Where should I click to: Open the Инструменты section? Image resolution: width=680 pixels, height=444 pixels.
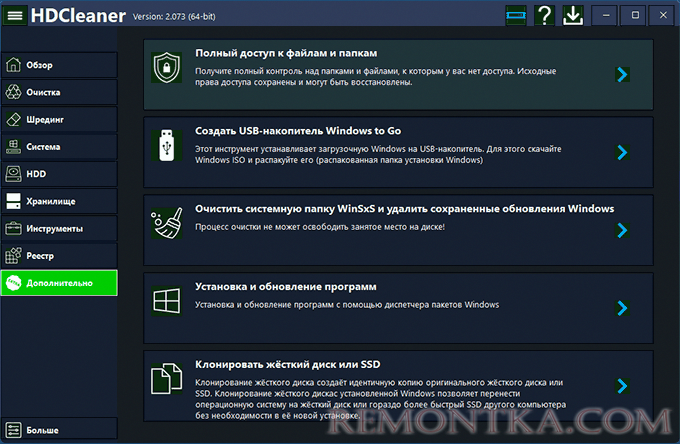click(x=59, y=229)
